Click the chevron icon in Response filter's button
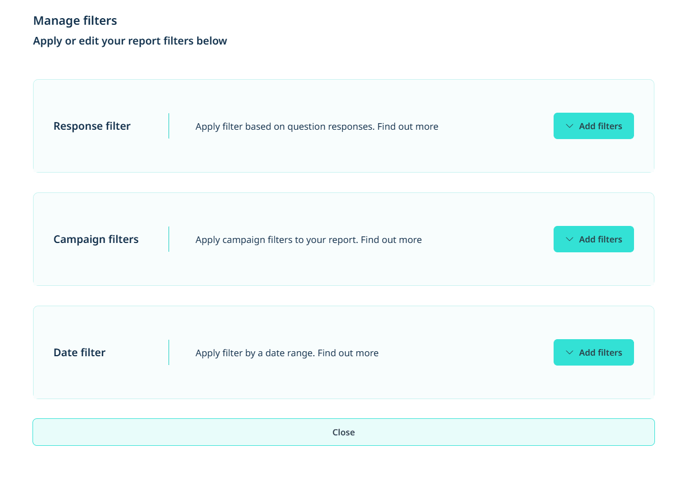Image resolution: width=688 pixels, height=481 pixels. click(569, 126)
